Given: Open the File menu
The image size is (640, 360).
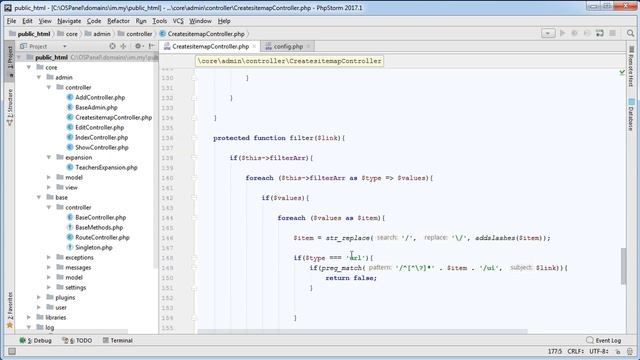Looking at the screenshot, I should pyautogui.click(x=11, y=21).
